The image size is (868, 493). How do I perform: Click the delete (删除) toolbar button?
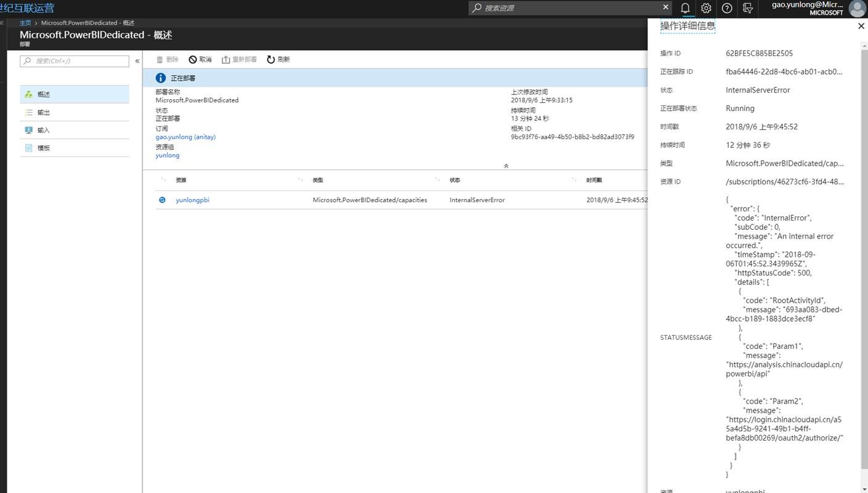167,60
